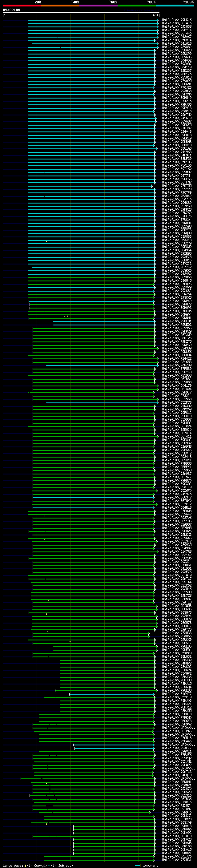Click the UniRef100_Q9LKJ6 hit label
This screenshot has width=197, height=868.
point(177,20)
